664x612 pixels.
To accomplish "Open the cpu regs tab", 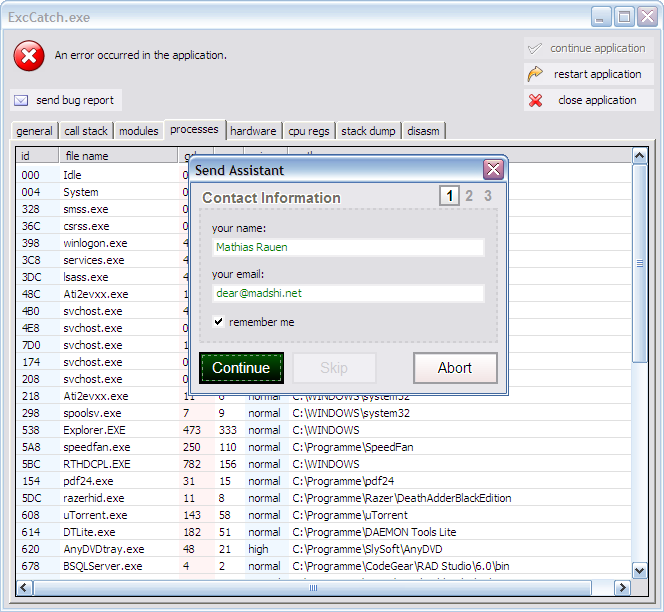I will click(x=309, y=131).
